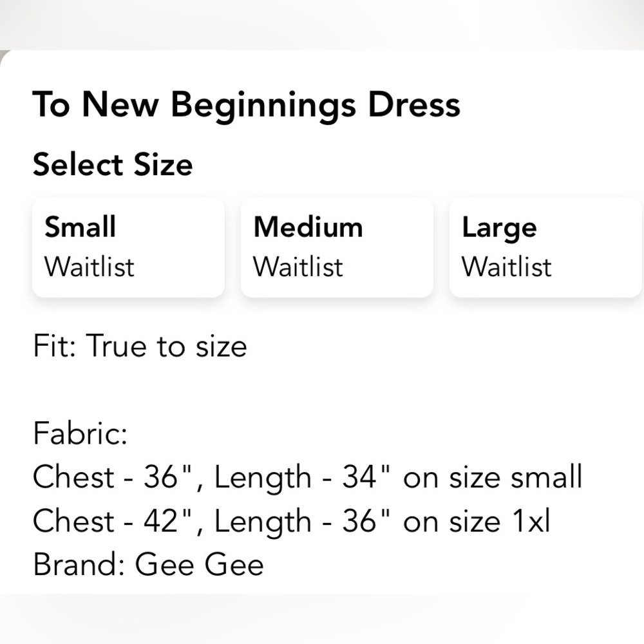Click the Fabric label

coord(79,434)
